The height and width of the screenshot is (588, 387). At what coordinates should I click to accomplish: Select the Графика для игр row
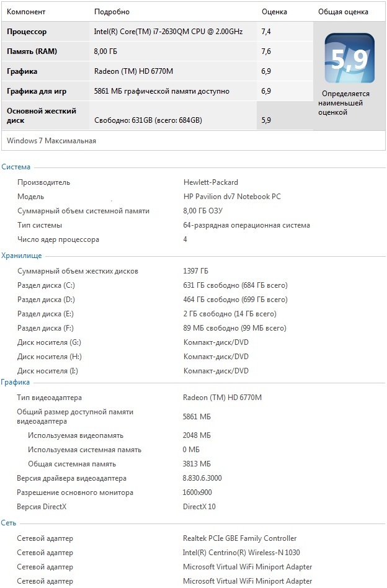(x=158, y=91)
